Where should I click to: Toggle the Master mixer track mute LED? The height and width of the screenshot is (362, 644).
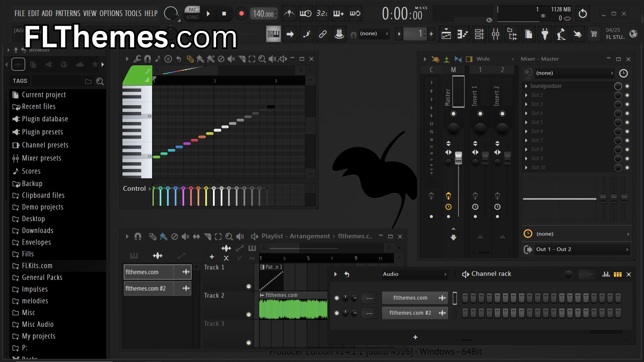tap(453, 114)
